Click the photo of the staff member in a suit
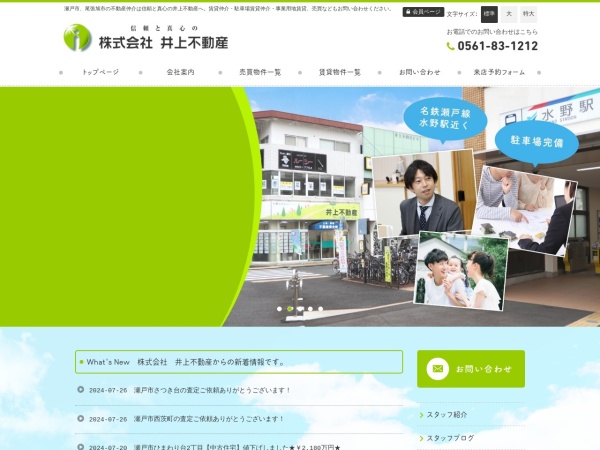Screen dimensions: 600x450 (424, 192)
